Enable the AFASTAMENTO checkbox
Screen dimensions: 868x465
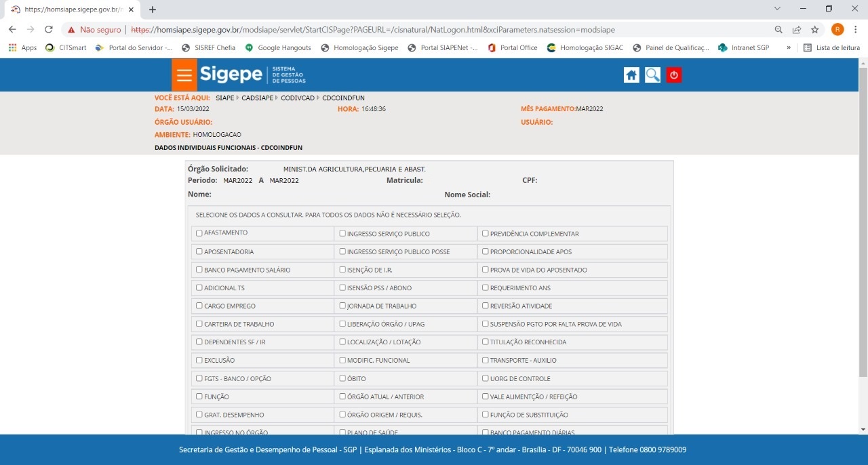(x=199, y=233)
